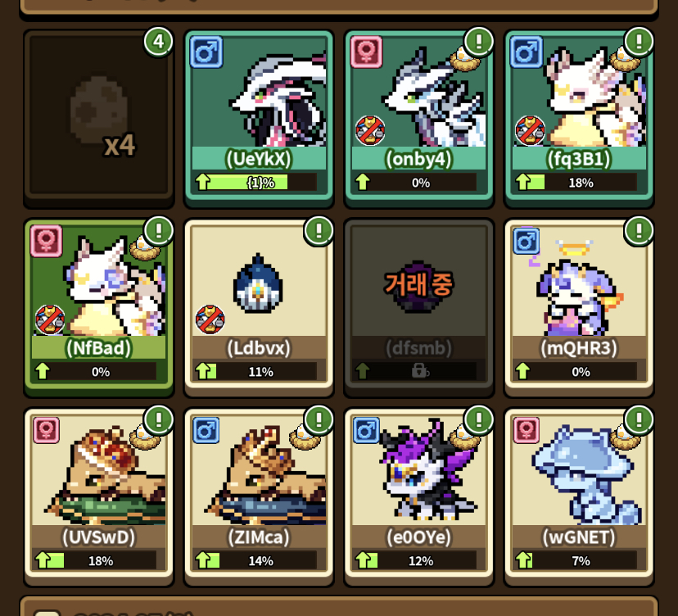Select the ZIMca dragon card
The image size is (678, 616).
(259, 496)
